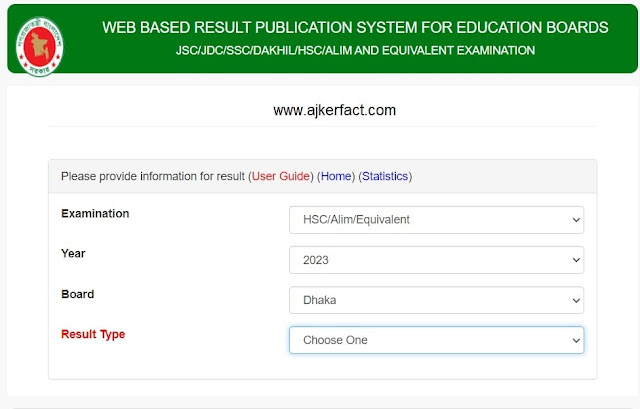Image resolution: width=640 pixels, height=409 pixels.
Task: Go to the Home link
Action: coord(336,176)
